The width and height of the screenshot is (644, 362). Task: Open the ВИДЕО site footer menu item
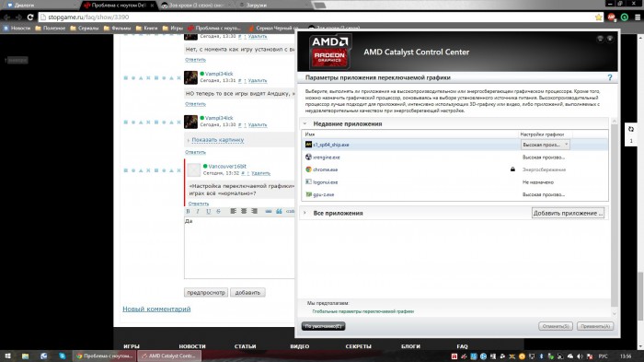point(299,346)
